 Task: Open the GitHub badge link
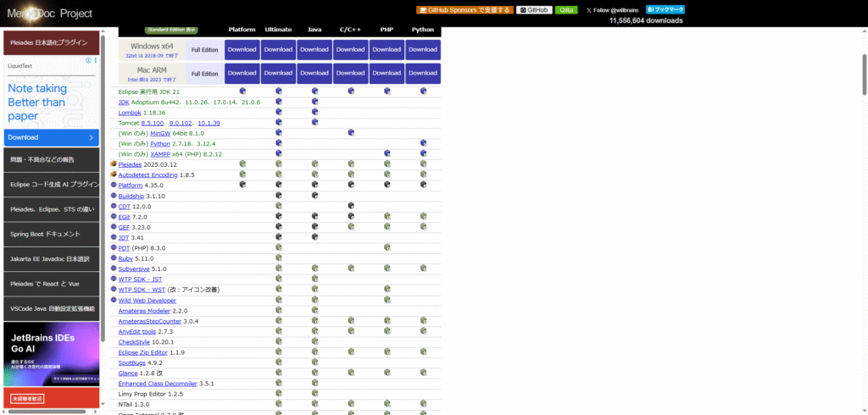[x=534, y=10]
